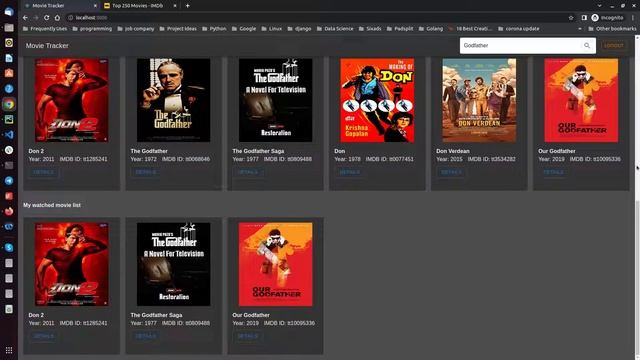Open the Project Ideas bookmark folder

click(178, 29)
